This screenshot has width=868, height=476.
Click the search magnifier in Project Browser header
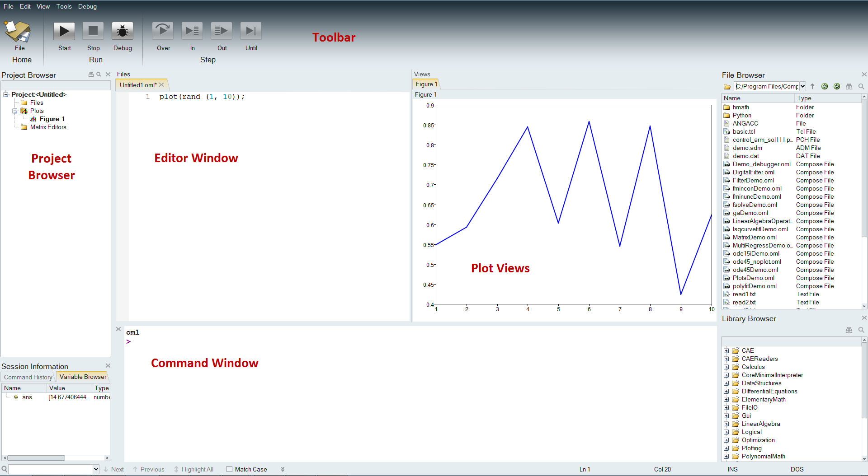pyautogui.click(x=99, y=75)
